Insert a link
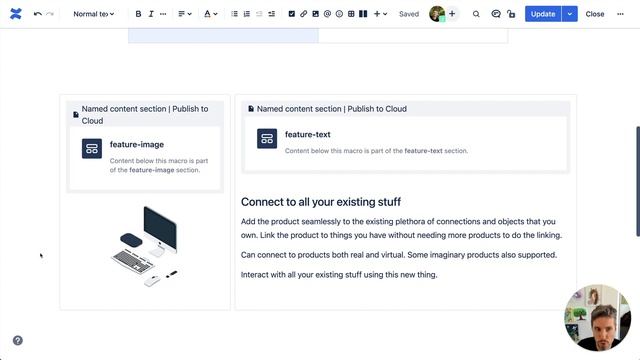Viewport: 640px width, 360px height. [303, 14]
